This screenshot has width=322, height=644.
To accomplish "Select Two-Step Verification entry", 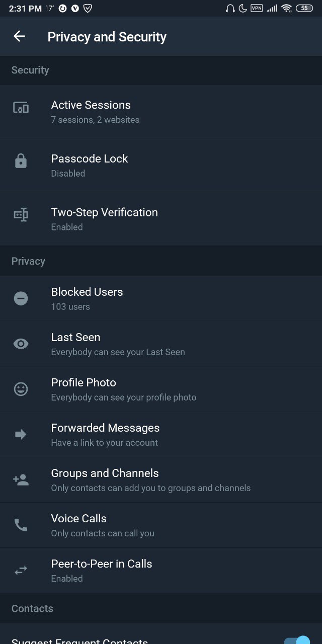I will click(x=161, y=219).
